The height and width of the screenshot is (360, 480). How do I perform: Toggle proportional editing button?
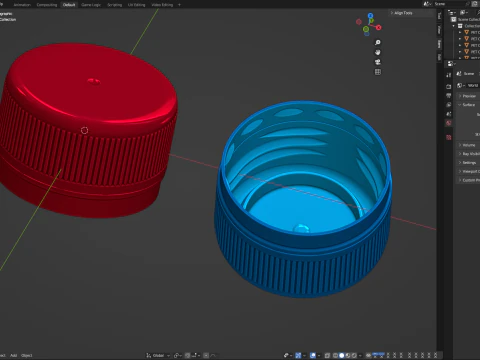206,355
